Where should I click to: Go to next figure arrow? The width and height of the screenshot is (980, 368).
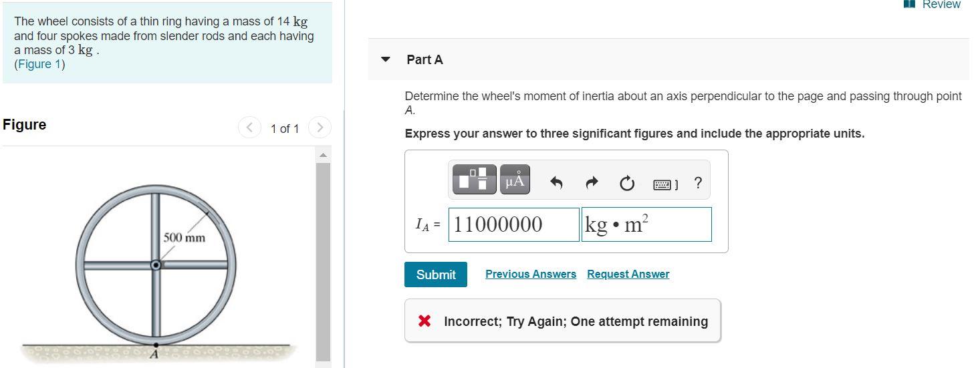pyautogui.click(x=320, y=127)
